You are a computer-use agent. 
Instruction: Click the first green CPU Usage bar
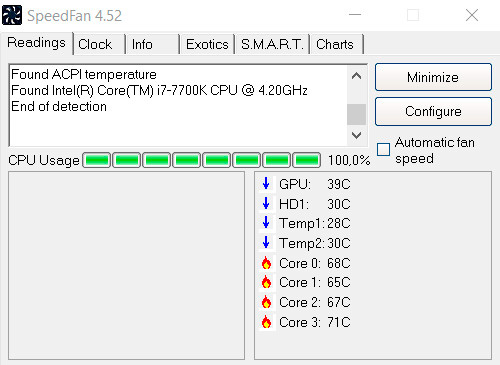[97, 160]
